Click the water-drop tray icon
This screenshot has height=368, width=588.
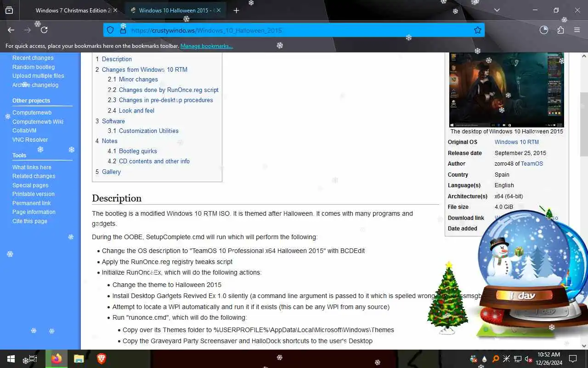tap(485, 359)
